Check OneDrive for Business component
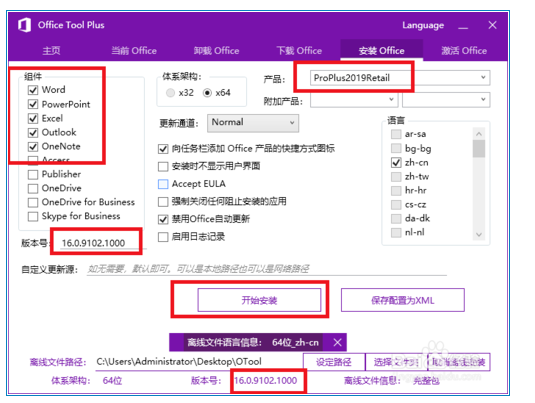The height and width of the screenshot is (403, 535). pos(33,202)
